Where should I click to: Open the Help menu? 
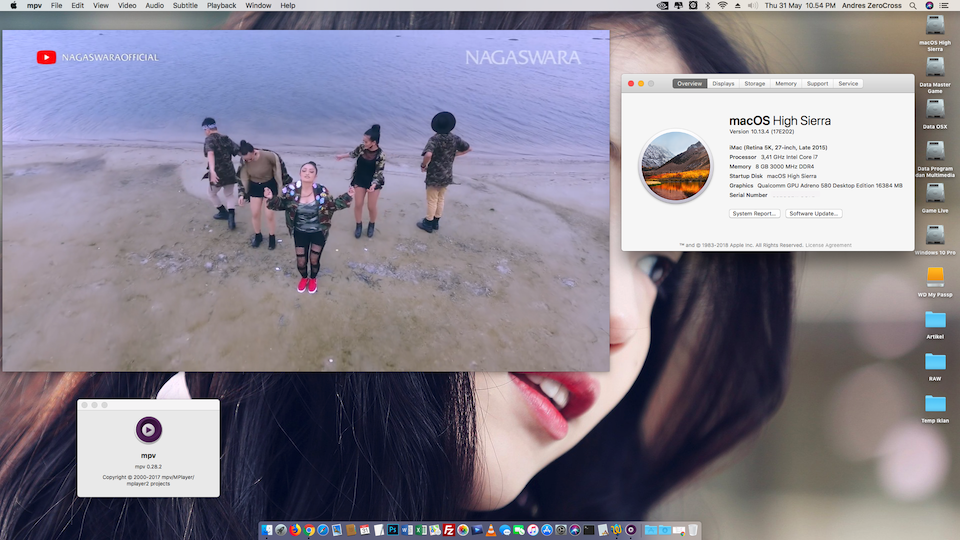288,6
